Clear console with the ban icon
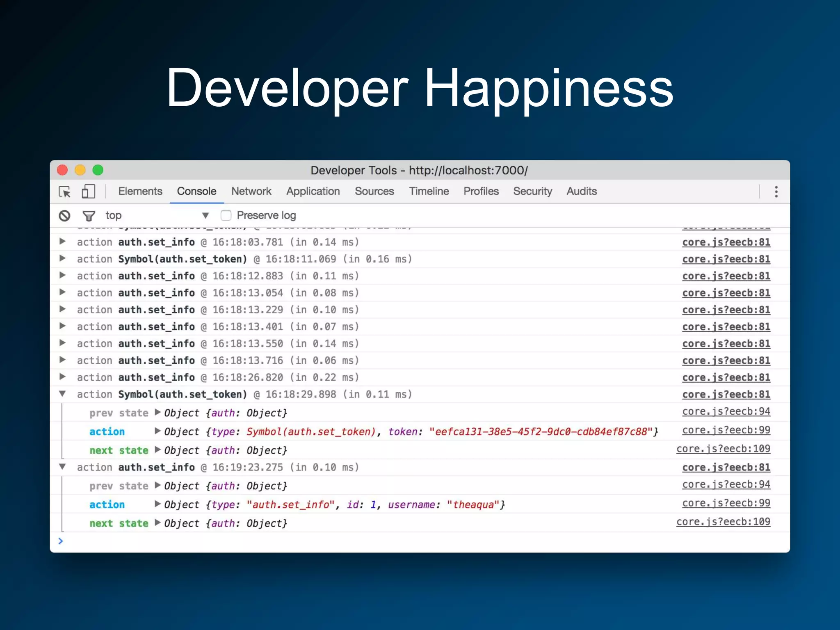The height and width of the screenshot is (630, 840). tap(64, 216)
